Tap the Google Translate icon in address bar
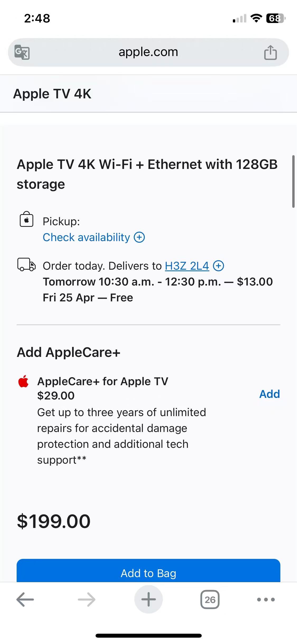 [22, 52]
